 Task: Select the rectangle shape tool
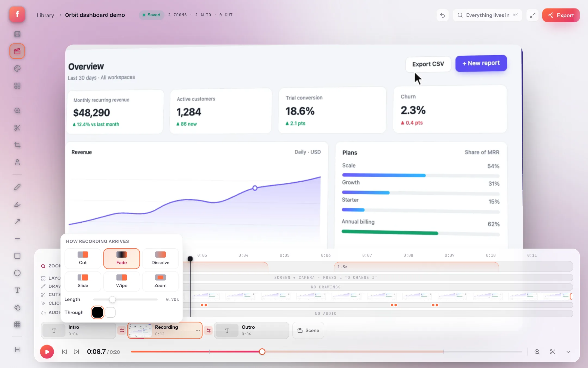[x=17, y=256]
